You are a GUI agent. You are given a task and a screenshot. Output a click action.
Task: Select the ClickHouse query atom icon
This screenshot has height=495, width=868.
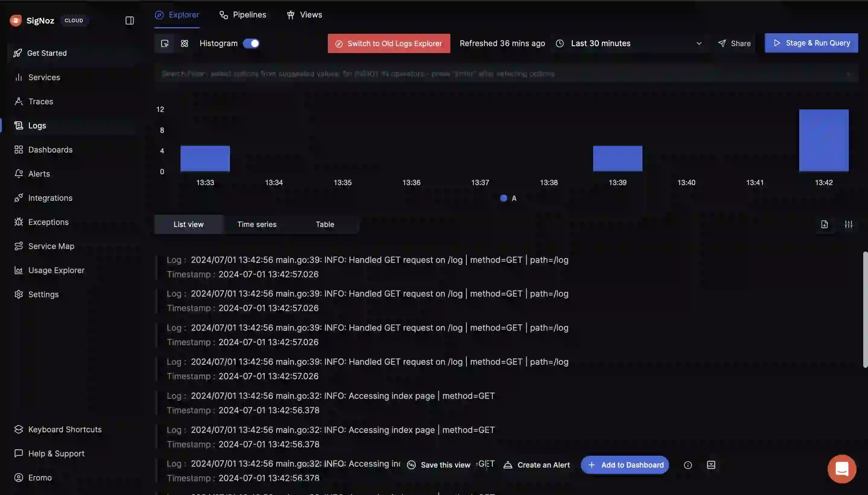(x=184, y=43)
